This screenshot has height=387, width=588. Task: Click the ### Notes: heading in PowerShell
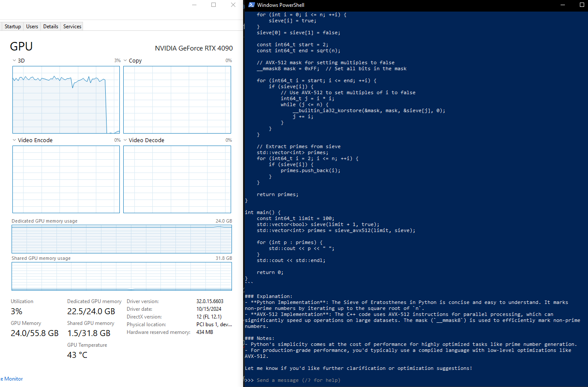(260, 338)
